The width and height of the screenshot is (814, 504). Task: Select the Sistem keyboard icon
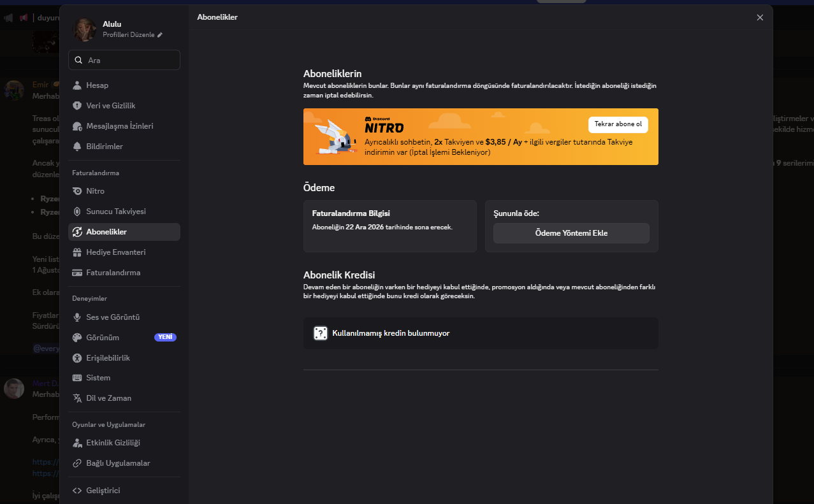pyautogui.click(x=77, y=378)
